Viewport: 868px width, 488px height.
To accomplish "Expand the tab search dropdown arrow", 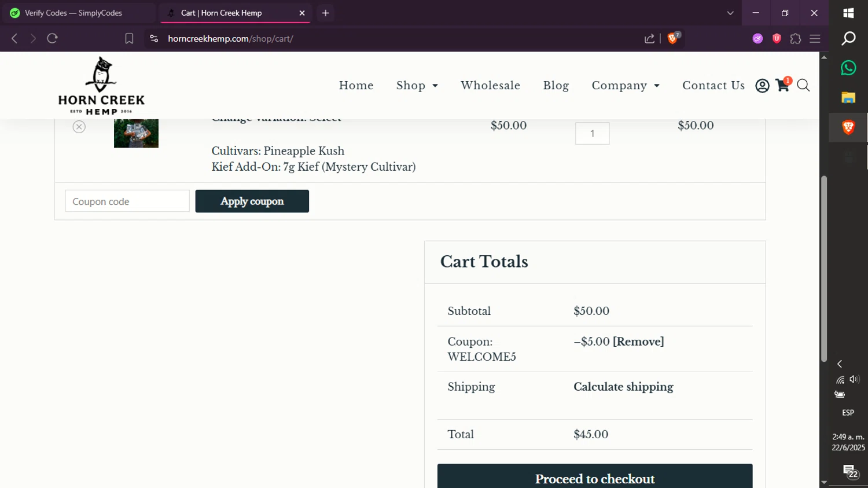I will pyautogui.click(x=730, y=13).
